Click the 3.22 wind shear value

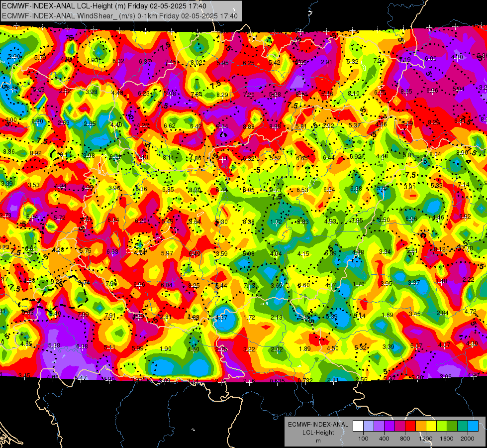[249, 349]
